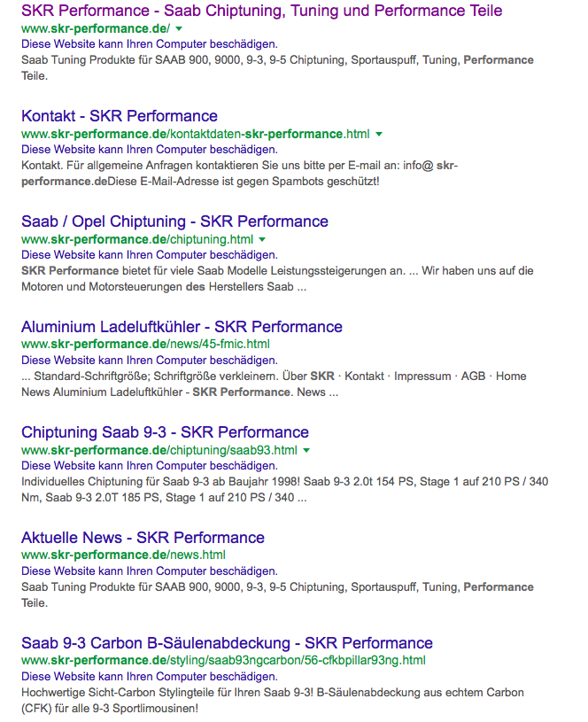Click the warning link under the news/45-fmic.html URL
588x722 pixels.
point(150,361)
